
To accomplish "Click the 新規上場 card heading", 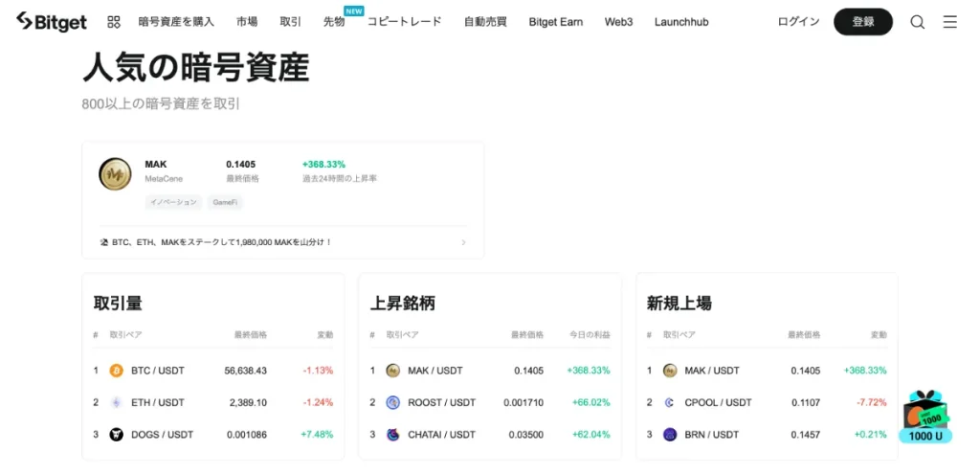I will [679, 304].
